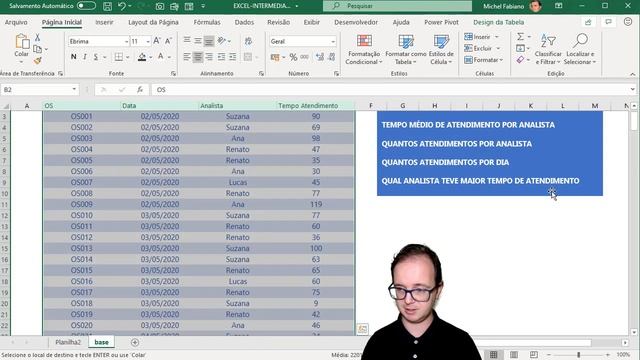Click the Comments icon

click(x=608, y=22)
